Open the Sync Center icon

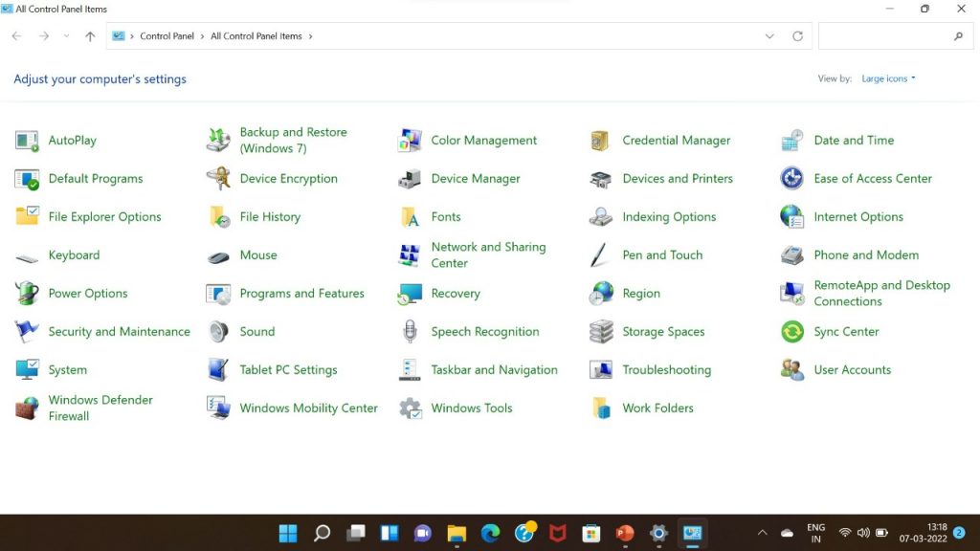point(792,332)
